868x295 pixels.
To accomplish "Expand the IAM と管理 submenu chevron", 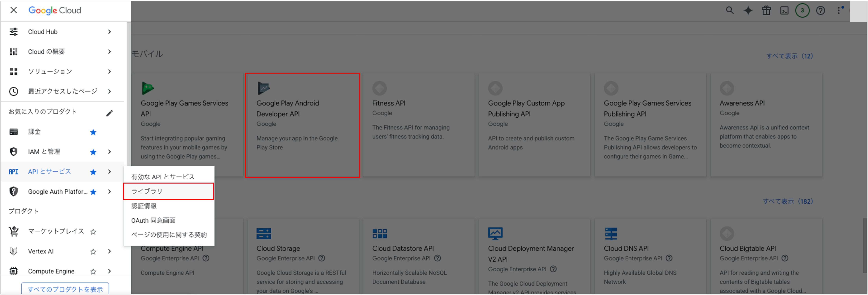I will [109, 152].
